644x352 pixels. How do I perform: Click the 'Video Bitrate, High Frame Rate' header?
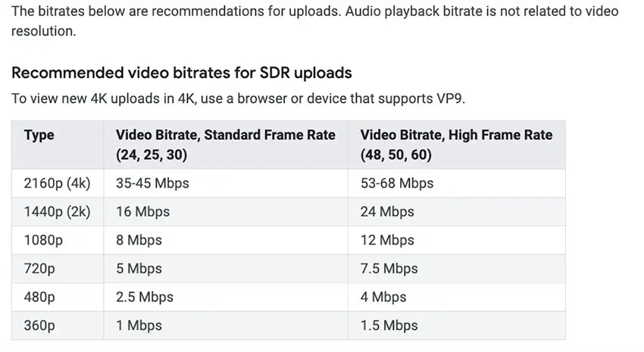click(x=456, y=145)
